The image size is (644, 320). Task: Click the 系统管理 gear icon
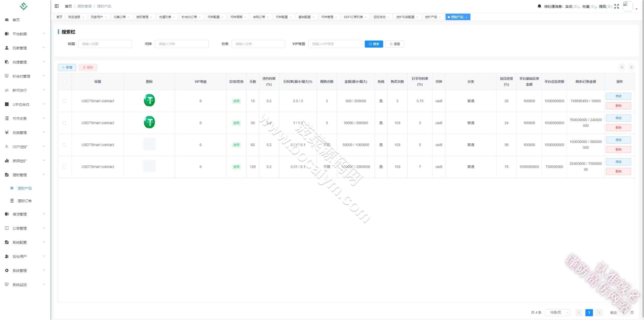click(x=7, y=270)
